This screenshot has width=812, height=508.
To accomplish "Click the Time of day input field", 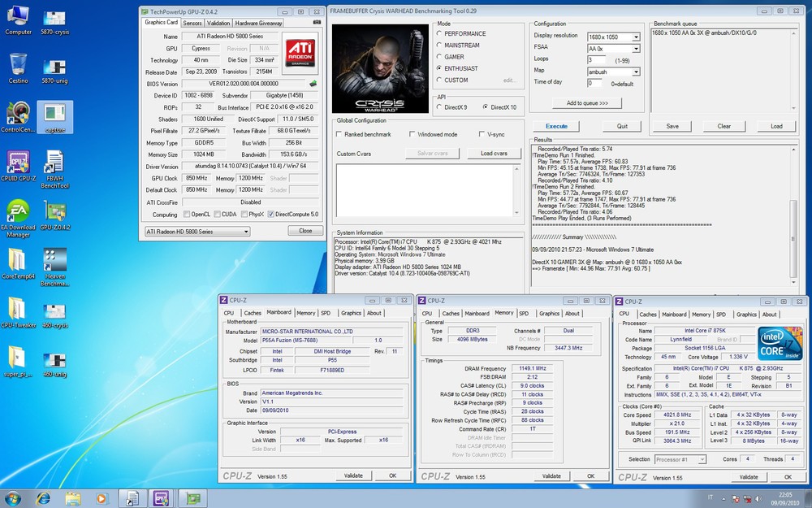I will 594,83.
